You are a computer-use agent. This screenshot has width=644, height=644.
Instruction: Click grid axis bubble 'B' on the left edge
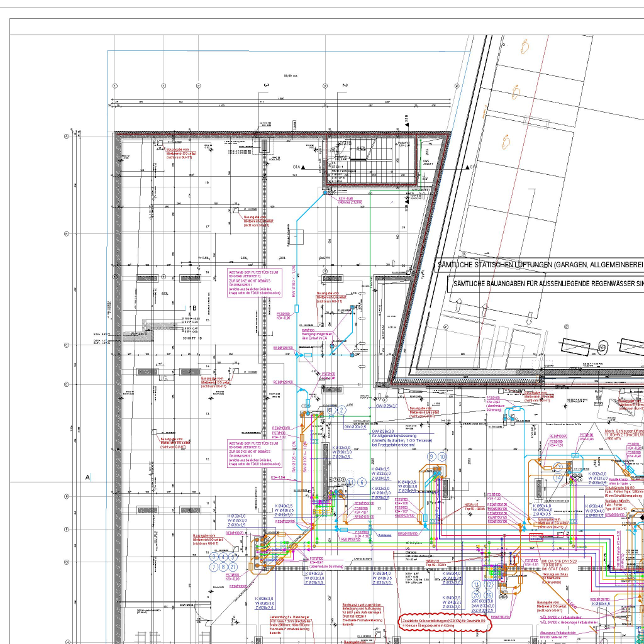pyautogui.click(x=67, y=234)
